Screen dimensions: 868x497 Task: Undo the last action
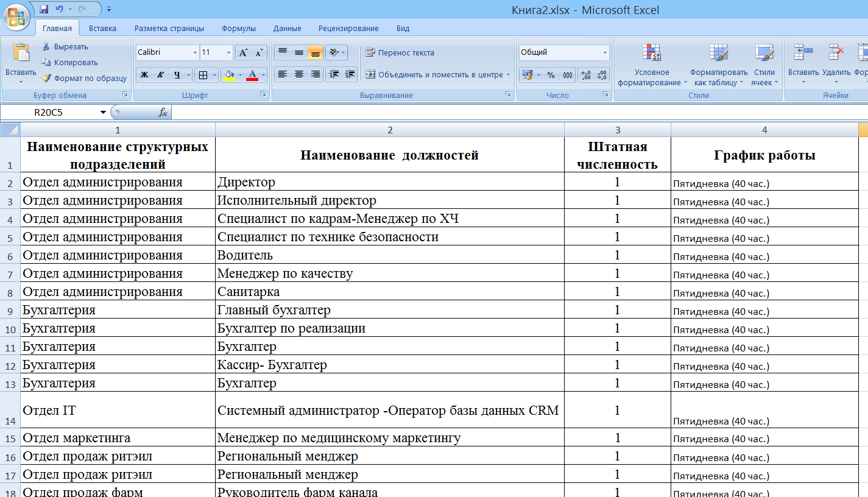pyautogui.click(x=59, y=9)
